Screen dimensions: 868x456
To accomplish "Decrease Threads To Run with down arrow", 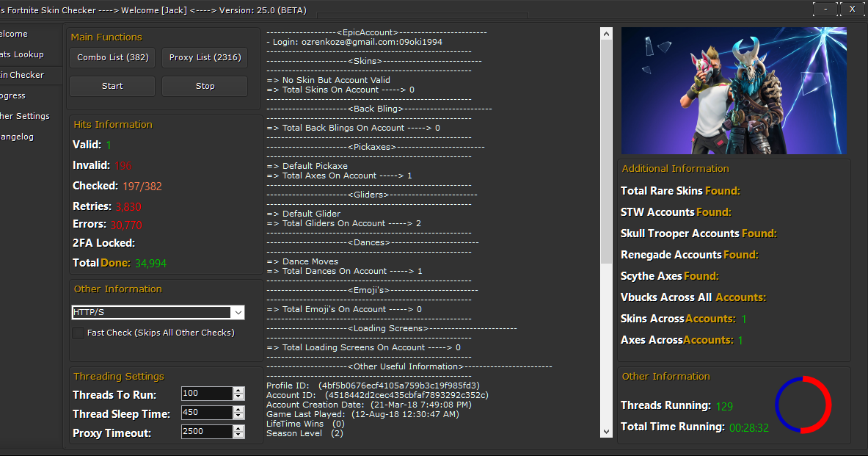I will coord(238,397).
